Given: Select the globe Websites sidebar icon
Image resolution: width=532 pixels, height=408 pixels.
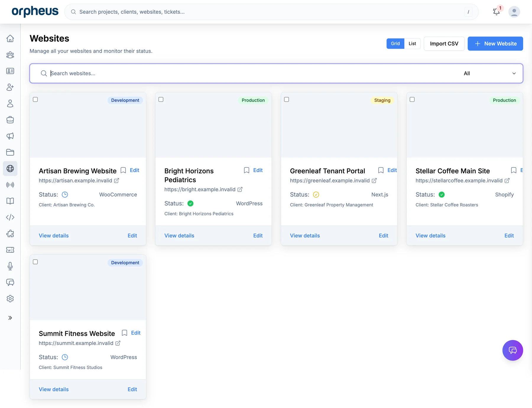Looking at the screenshot, I should (10, 169).
